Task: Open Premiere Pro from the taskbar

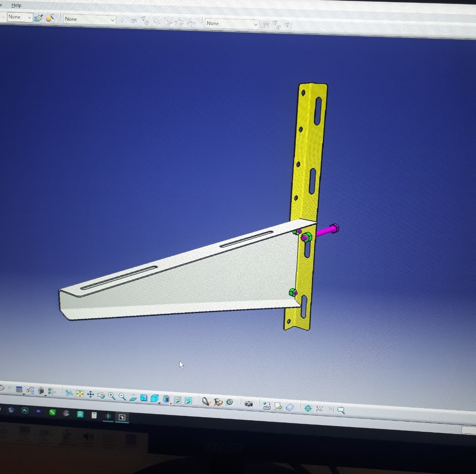Action: [38, 411]
